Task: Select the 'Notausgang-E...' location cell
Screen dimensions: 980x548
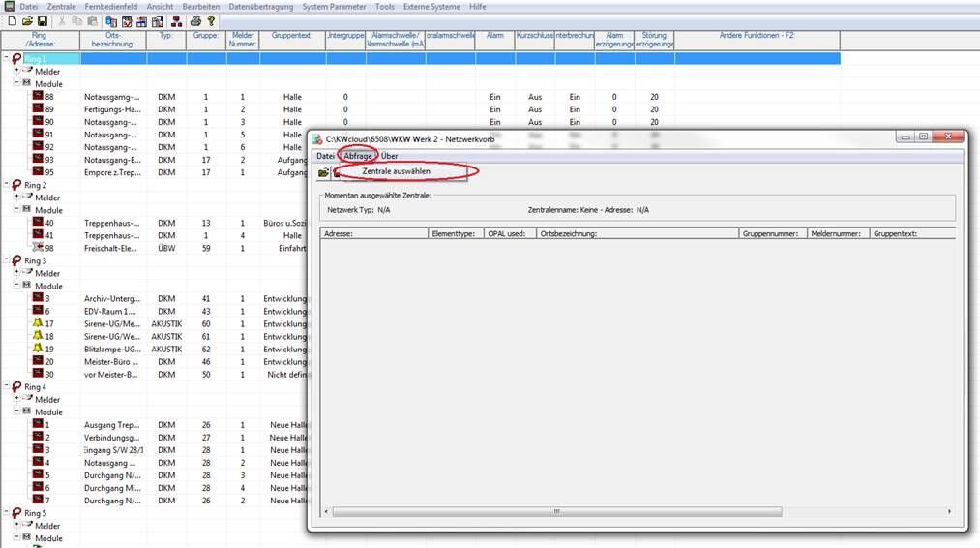Action: [x=112, y=160]
